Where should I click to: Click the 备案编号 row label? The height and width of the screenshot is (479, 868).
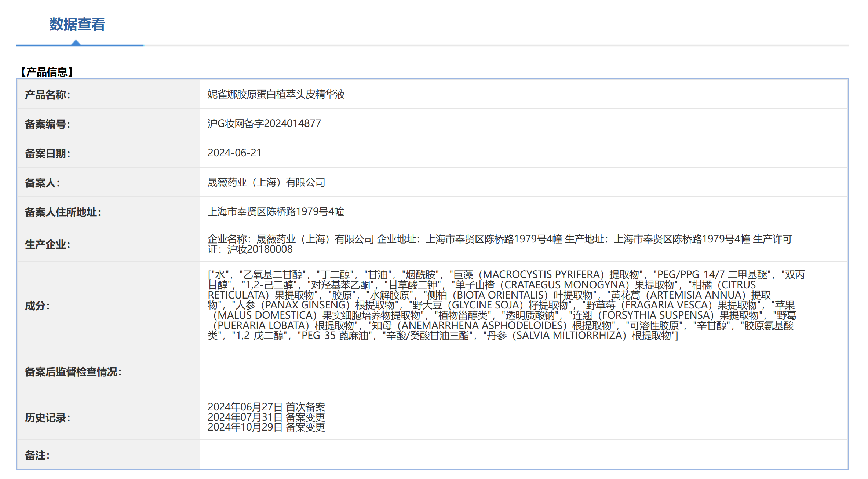(47, 124)
